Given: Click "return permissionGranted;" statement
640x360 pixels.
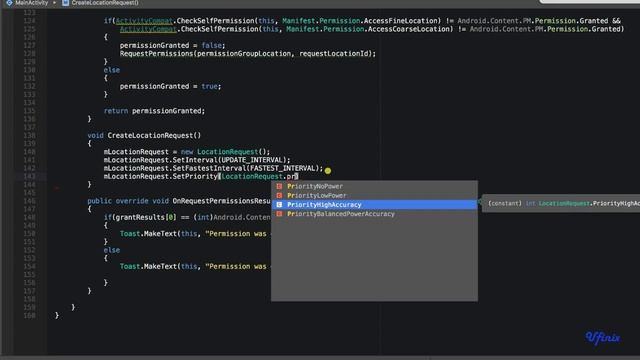Looking at the screenshot, I should 154,111.
